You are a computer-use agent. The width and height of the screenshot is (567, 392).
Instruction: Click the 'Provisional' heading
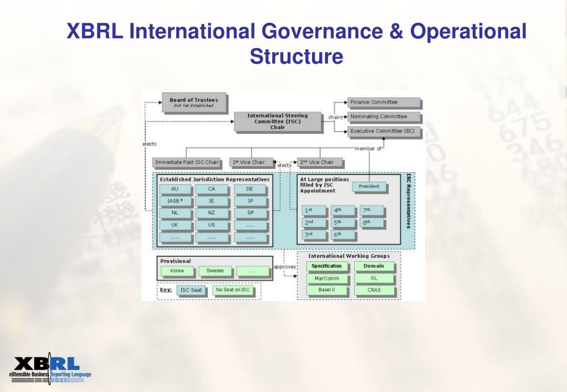(x=175, y=261)
